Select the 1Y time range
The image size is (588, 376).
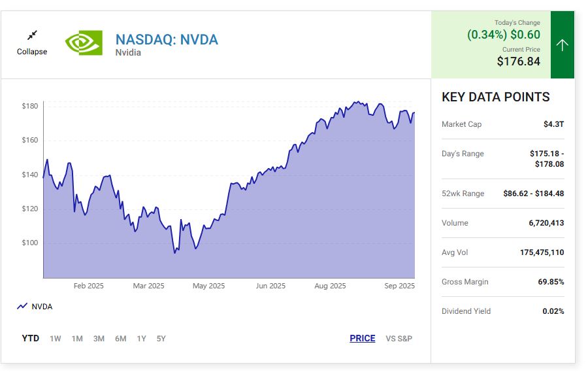[141, 338]
